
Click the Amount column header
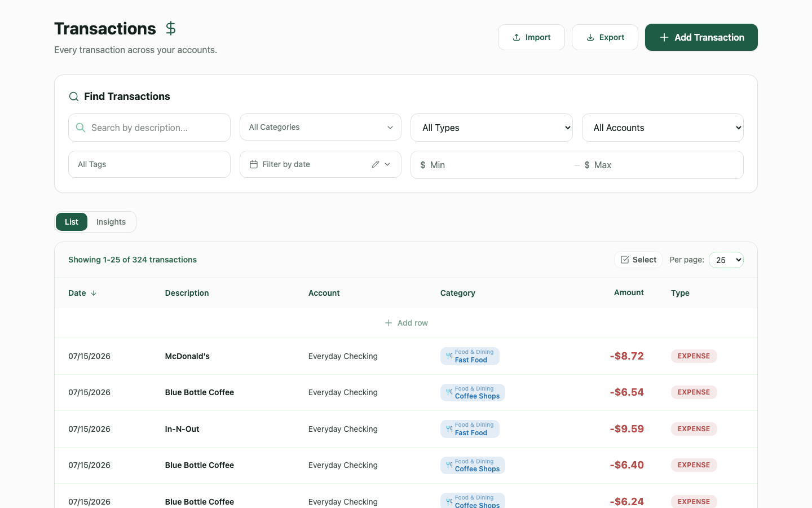pyautogui.click(x=629, y=292)
